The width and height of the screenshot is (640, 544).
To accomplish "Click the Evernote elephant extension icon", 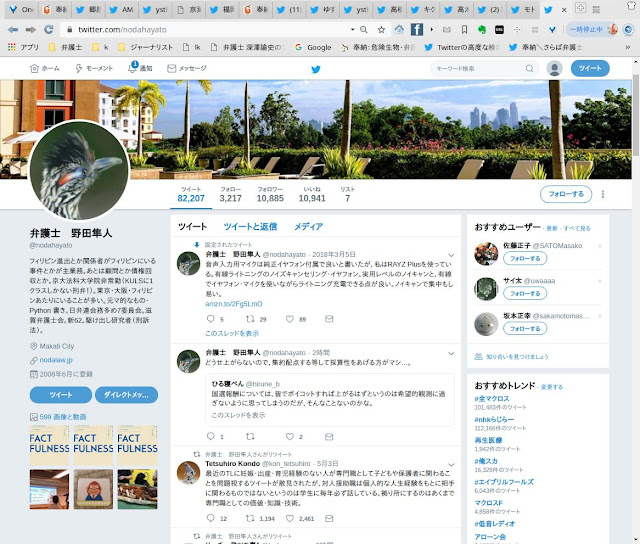I will point(482,29).
